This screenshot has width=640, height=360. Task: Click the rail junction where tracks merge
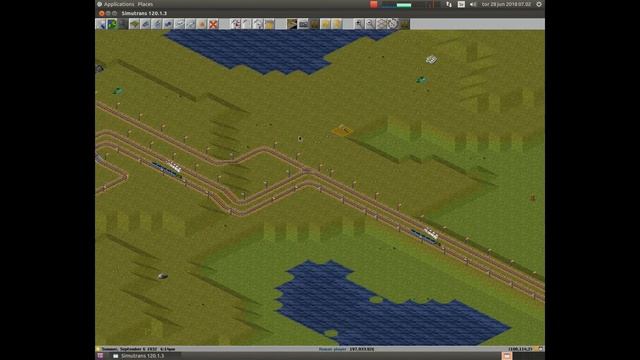click(307, 171)
